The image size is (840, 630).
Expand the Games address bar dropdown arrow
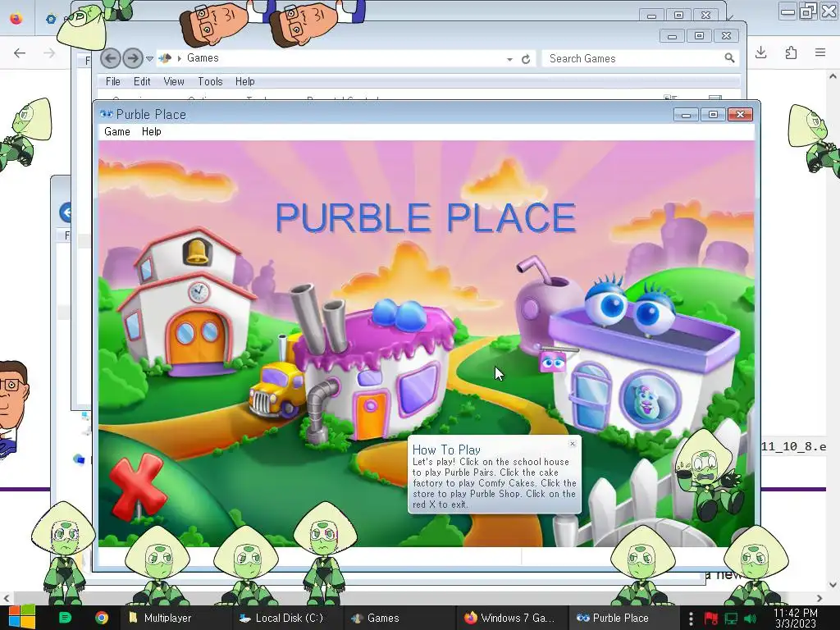[x=509, y=59]
